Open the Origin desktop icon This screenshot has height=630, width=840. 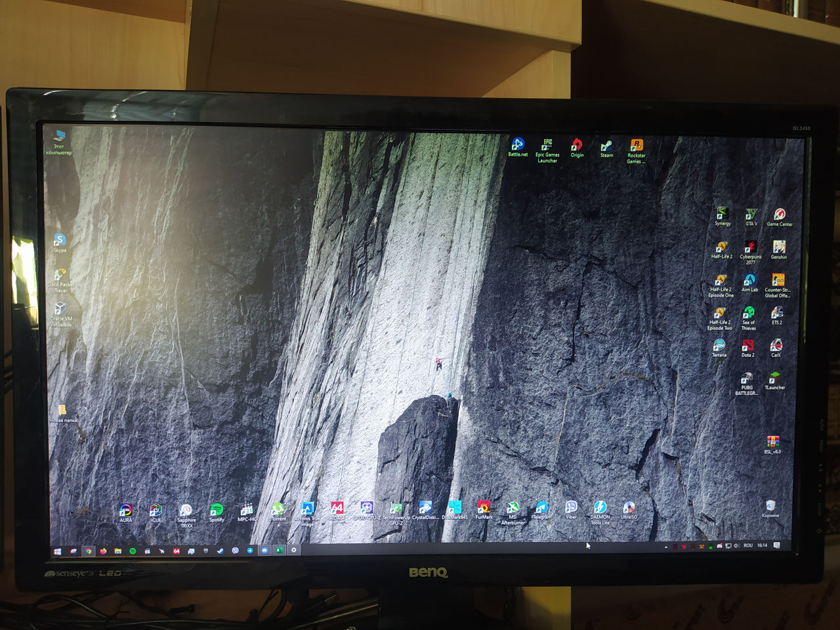(x=577, y=148)
